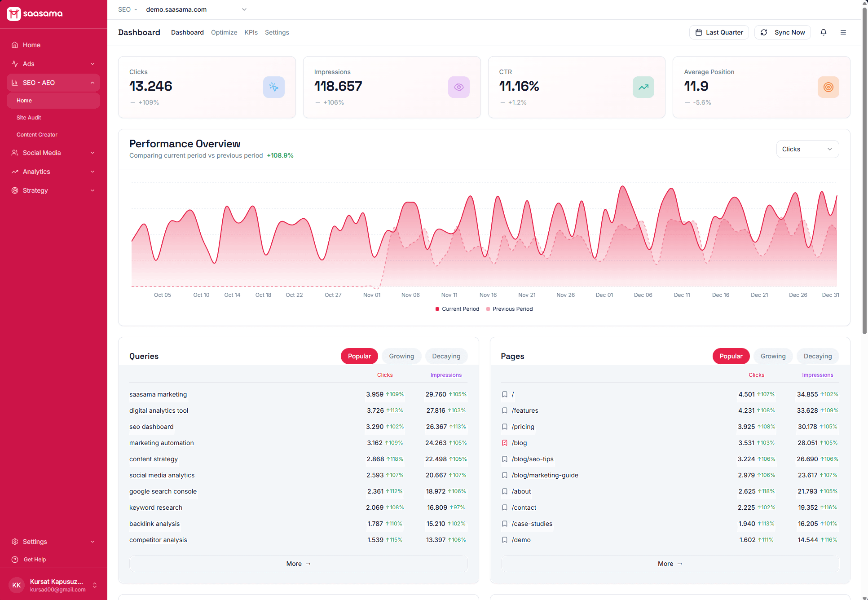Toggle bookmark for /pricing page
Image resolution: width=868 pixels, height=600 pixels.
[505, 427]
